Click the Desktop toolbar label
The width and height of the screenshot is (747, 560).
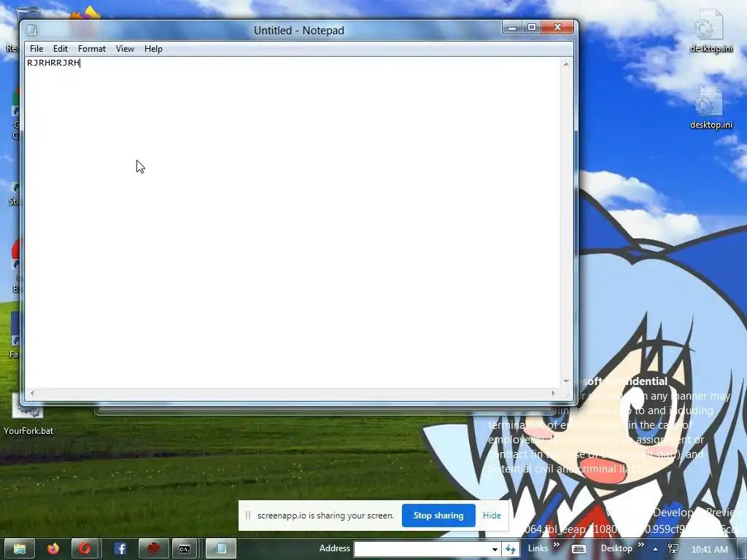pos(616,548)
